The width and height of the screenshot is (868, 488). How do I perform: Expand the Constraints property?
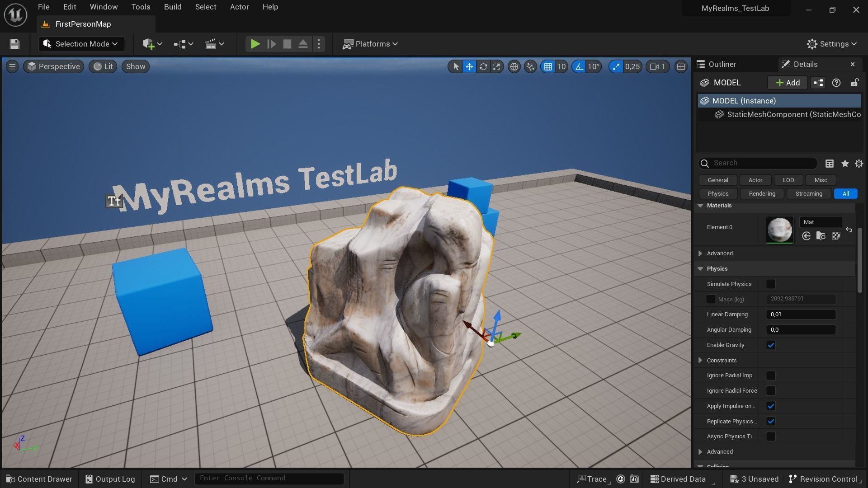(x=700, y=361)
